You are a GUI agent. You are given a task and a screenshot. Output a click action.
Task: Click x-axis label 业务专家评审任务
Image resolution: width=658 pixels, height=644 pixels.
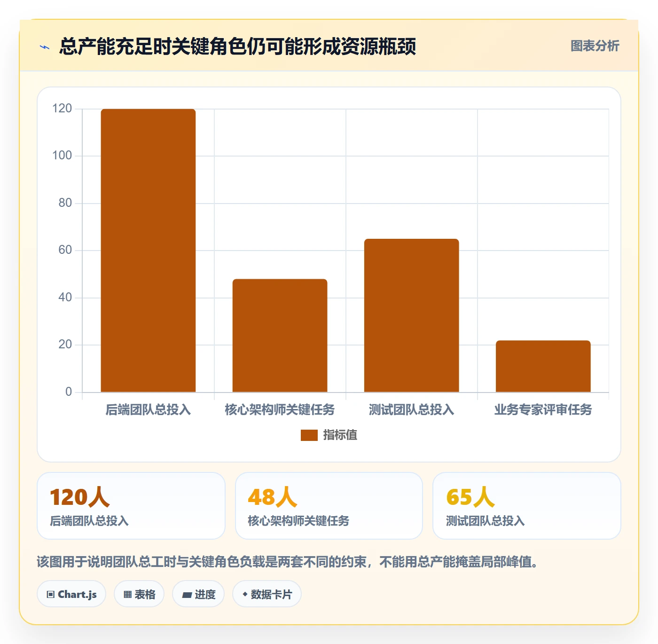(x=543, y=410)
